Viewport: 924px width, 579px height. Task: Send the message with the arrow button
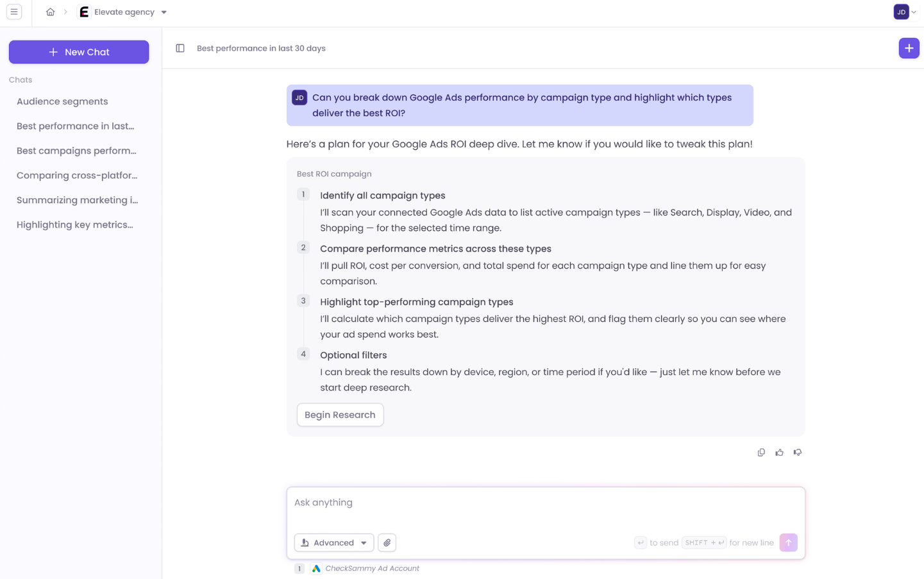[x=788, y=542]
